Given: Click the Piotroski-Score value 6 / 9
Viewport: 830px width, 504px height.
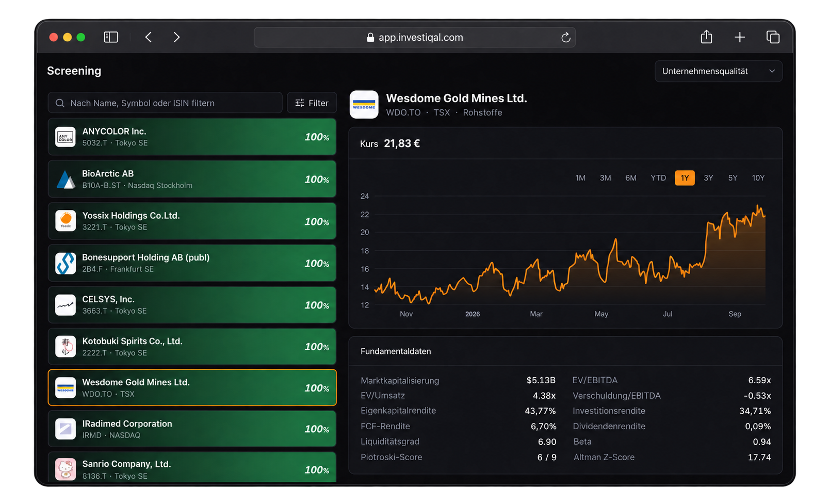Looking at the screenshot, I should 547,457.
